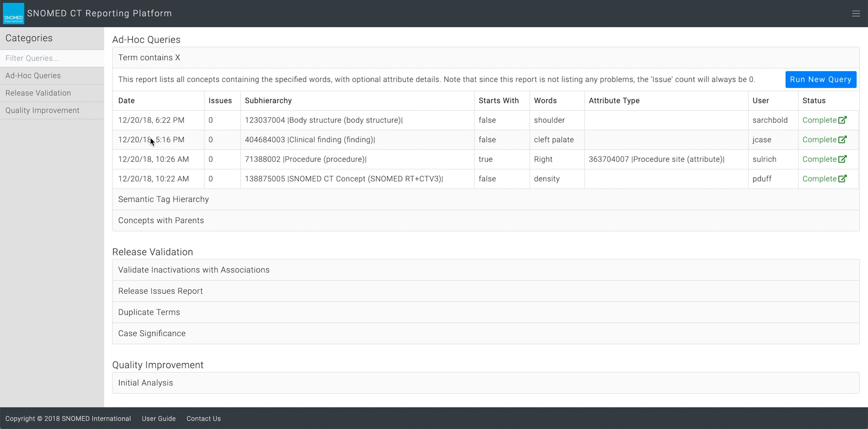This screenshot has width=868, height=429.
Task: Click the SNOMED International logo
Action: point(14,14)
